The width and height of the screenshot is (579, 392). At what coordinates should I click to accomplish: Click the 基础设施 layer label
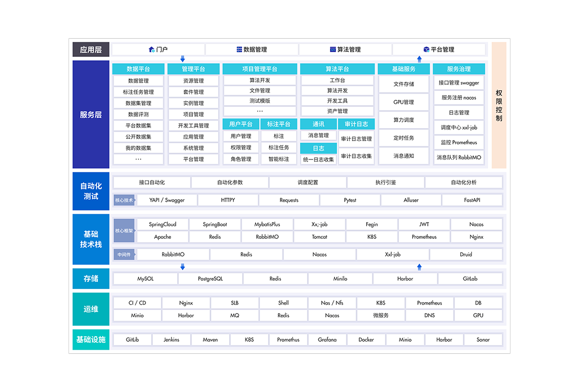pos(91,340)
